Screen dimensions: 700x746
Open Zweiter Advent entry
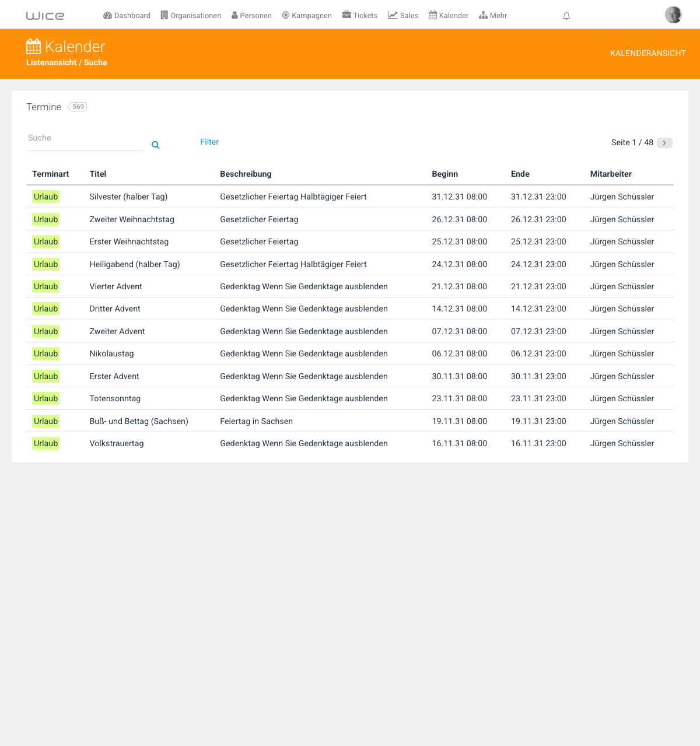[117, 331]
